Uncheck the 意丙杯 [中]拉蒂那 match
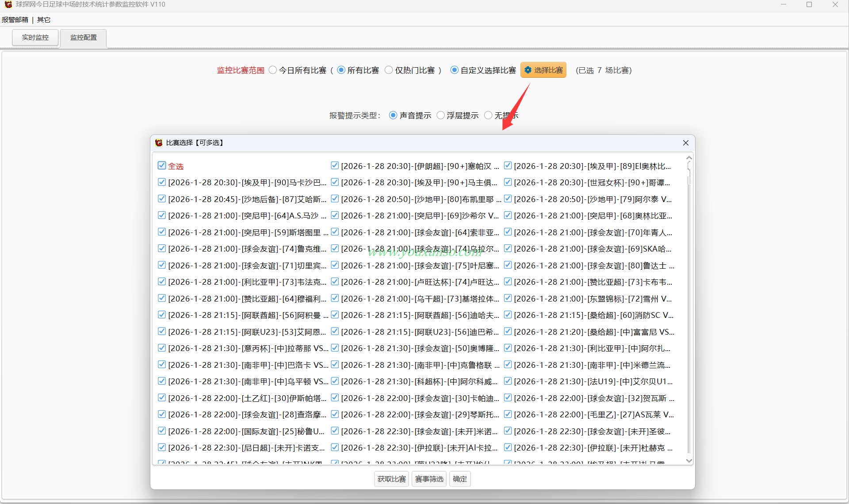849x504 pixels. (162, 348)
